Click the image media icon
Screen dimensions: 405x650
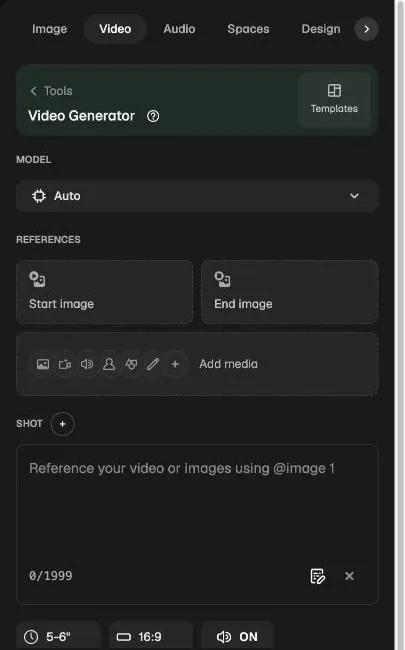pos(43,364)
